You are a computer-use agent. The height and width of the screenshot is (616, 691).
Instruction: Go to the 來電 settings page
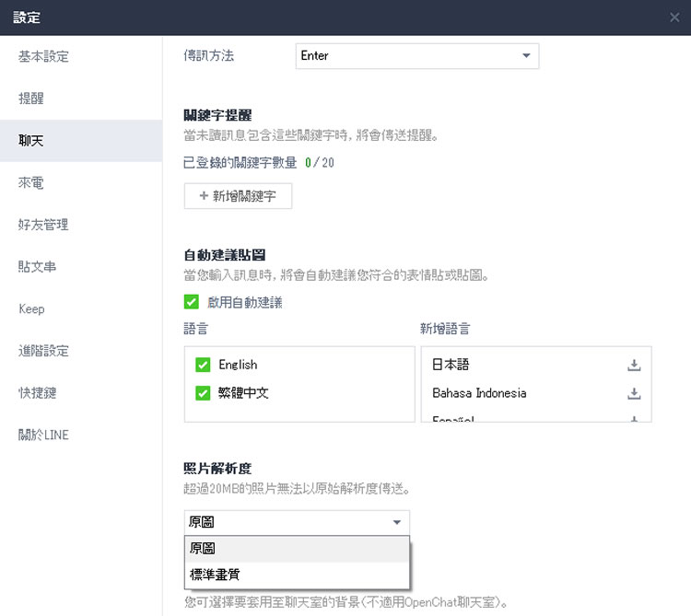pyautogui.click(x=31, y=183)
